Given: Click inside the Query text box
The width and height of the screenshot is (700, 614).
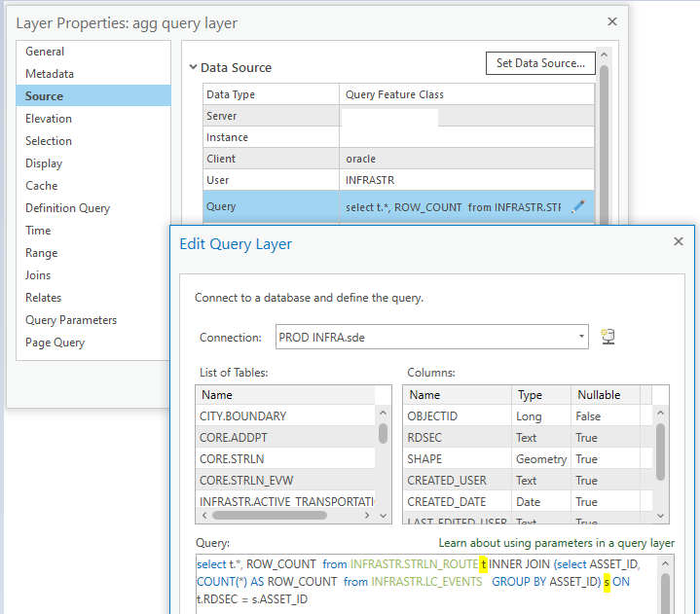Looking at the screenshot, I should pos(426,584).
